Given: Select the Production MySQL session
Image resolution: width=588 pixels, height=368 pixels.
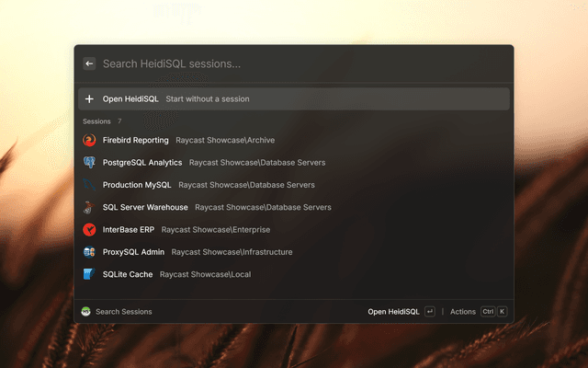Looking at the screenshot, I should pos(294,185).
